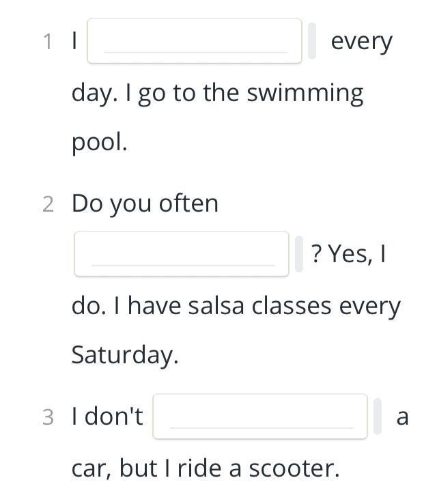Click the text "? Yes, I"
This screenshot has height=504, width=437.
348,254
